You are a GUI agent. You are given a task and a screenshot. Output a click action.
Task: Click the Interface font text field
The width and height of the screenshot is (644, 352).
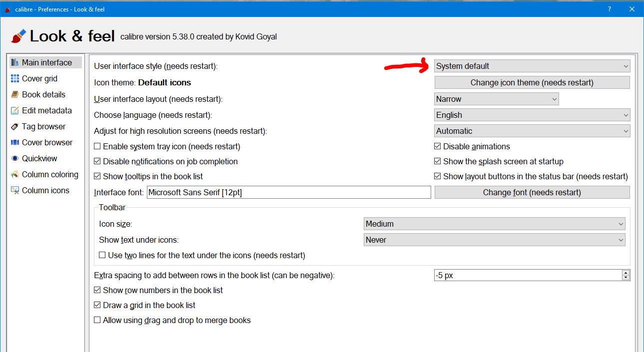(288, 192)
